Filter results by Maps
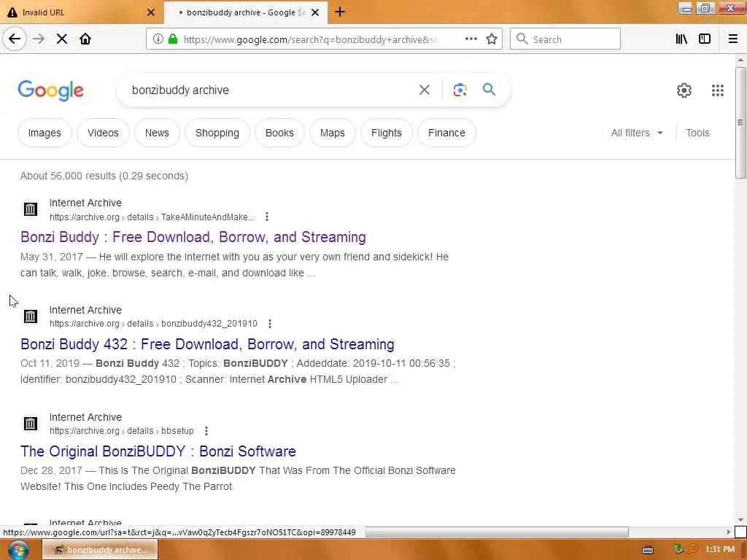 coord(332,133)
